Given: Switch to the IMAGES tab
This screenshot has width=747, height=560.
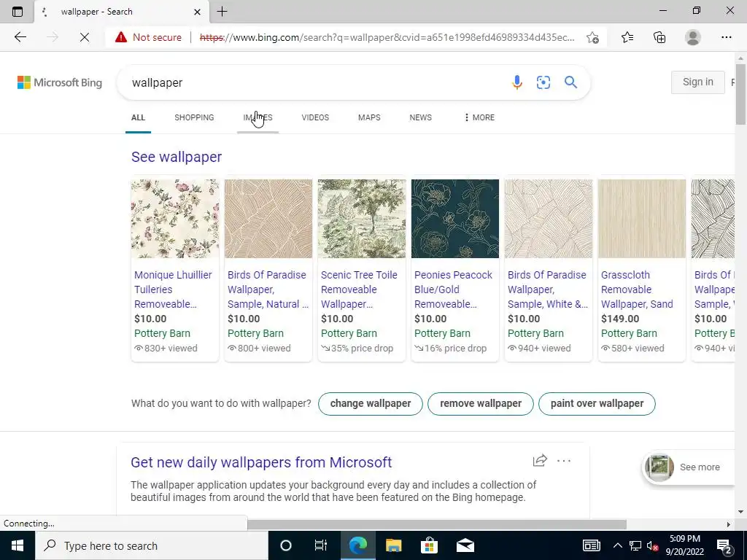Looking at the screenshot, I should 258,117.
